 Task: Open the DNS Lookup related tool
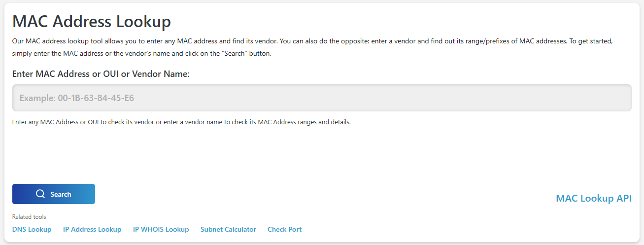[x=32, y=229]
